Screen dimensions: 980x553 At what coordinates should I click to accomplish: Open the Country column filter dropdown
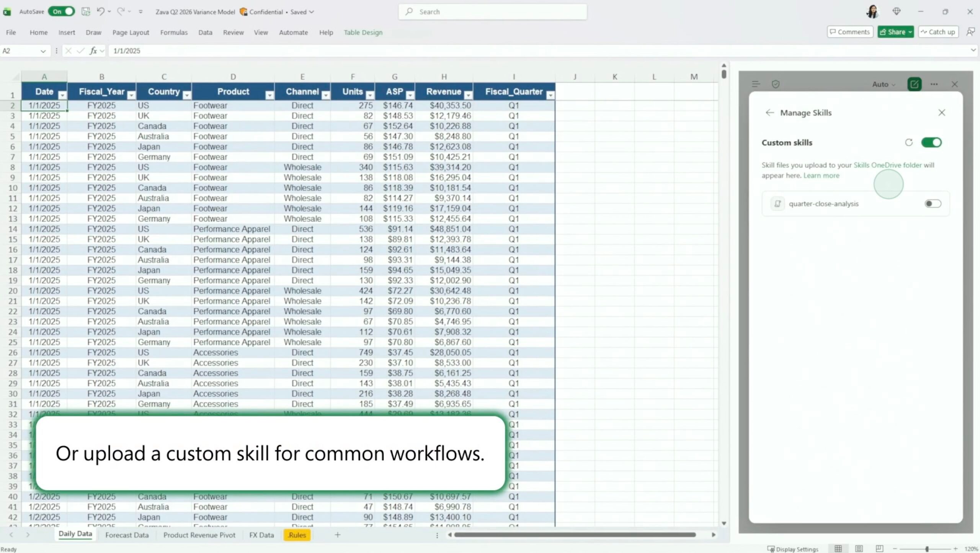186,95
